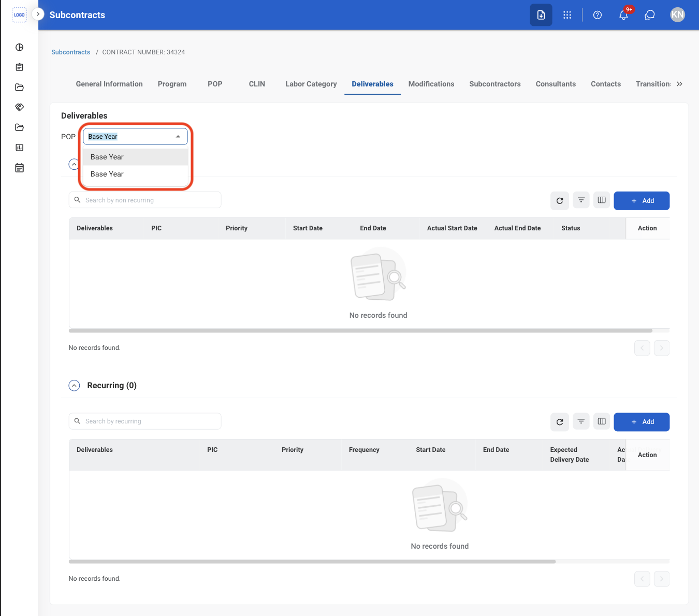Click the recurring table horizontal scrollbar
Image resolution: width=699 pixels, height=616 pixels.
[312, 562]
